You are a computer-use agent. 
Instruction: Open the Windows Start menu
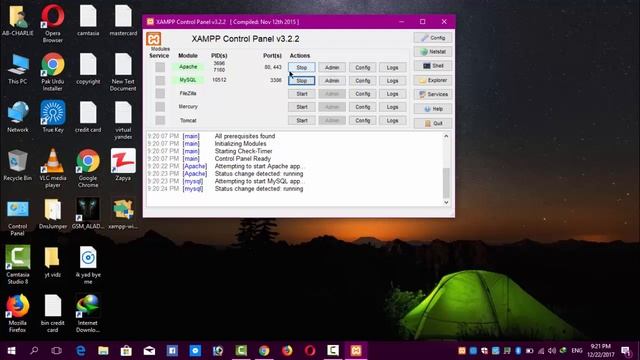11,351
